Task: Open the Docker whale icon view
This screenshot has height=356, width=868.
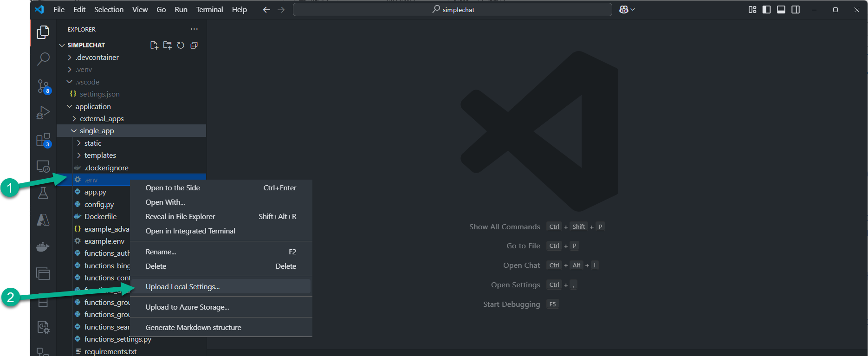Action: click(43, 246)
